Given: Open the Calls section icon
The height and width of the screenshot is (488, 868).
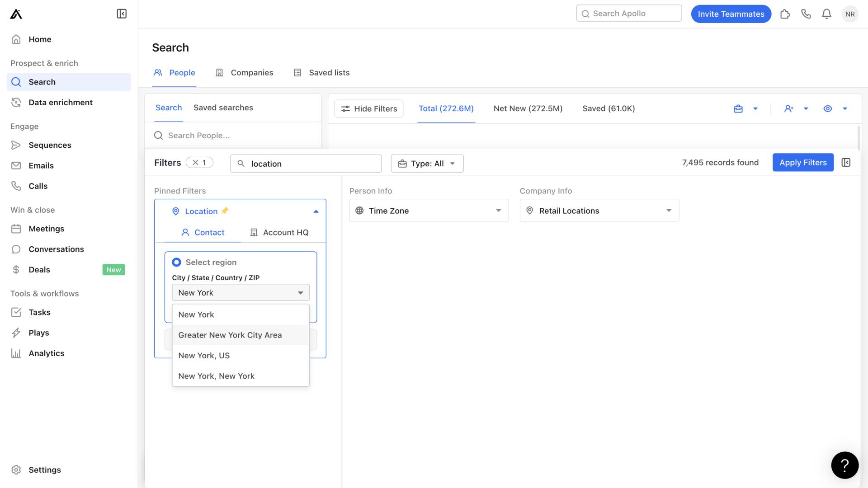Looking at the screenshot, I should (16, 186).
